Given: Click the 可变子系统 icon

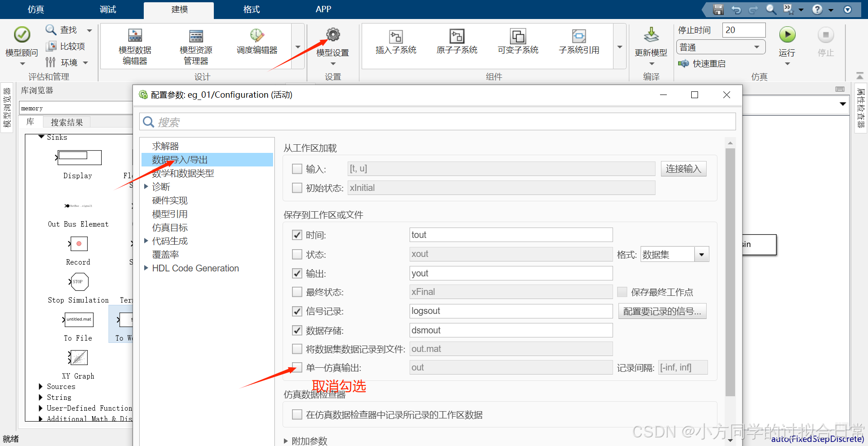Looking at the screenshot, I should [518, 43].
